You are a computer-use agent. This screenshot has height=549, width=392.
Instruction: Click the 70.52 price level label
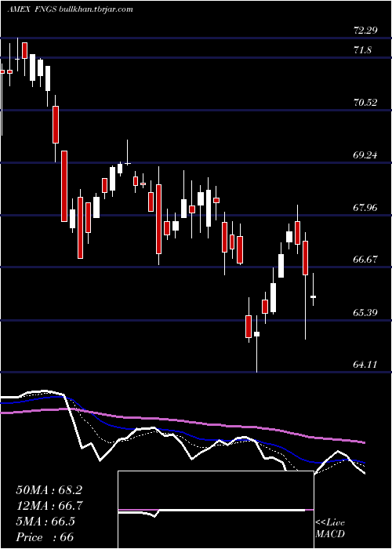coord(365,103)
